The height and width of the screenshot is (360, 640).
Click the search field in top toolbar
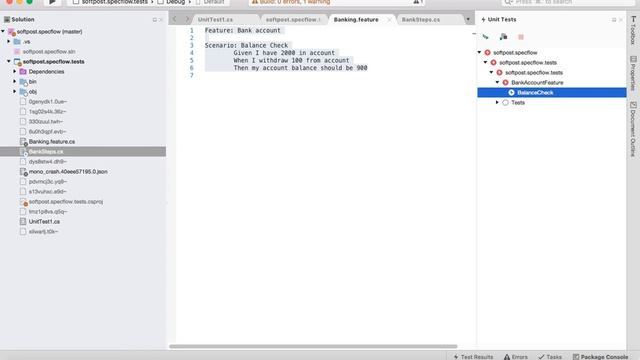[x=567, y=2]
